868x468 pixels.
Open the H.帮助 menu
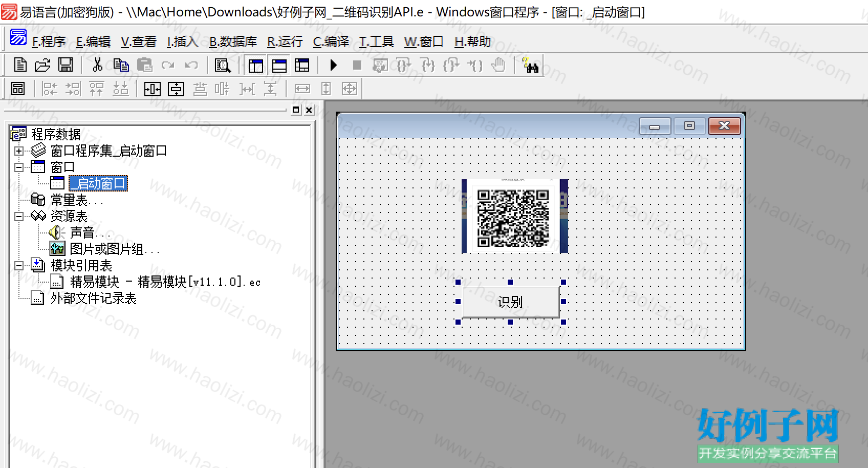point(472,41)
